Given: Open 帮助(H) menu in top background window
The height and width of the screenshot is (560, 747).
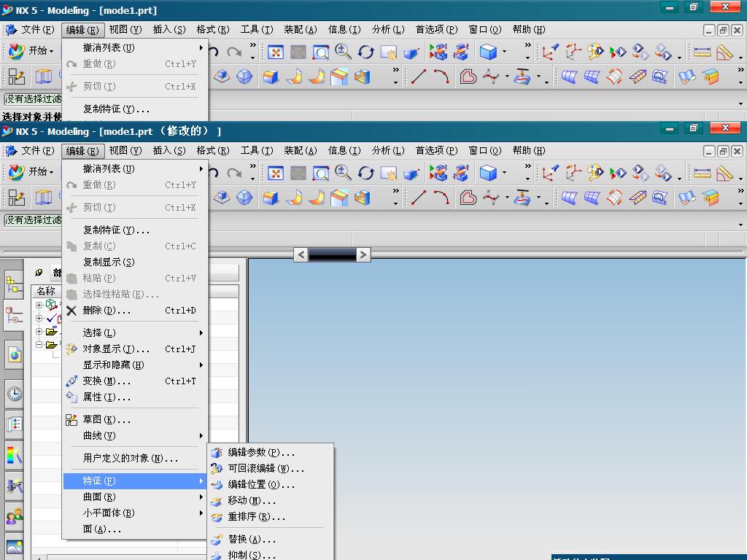Looking at the screenshot, I should tap(529, 29).
